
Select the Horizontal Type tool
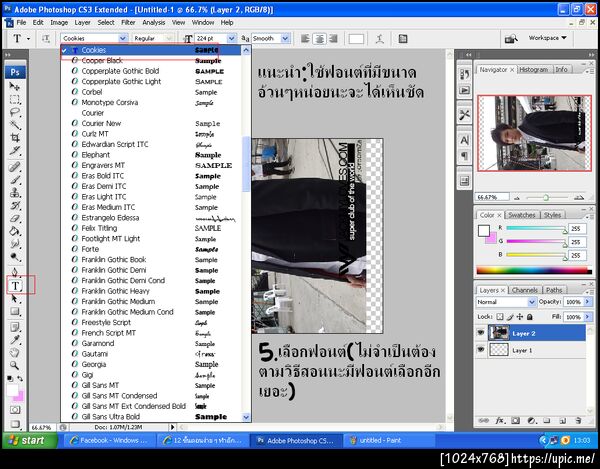click(x=15, y=285)
